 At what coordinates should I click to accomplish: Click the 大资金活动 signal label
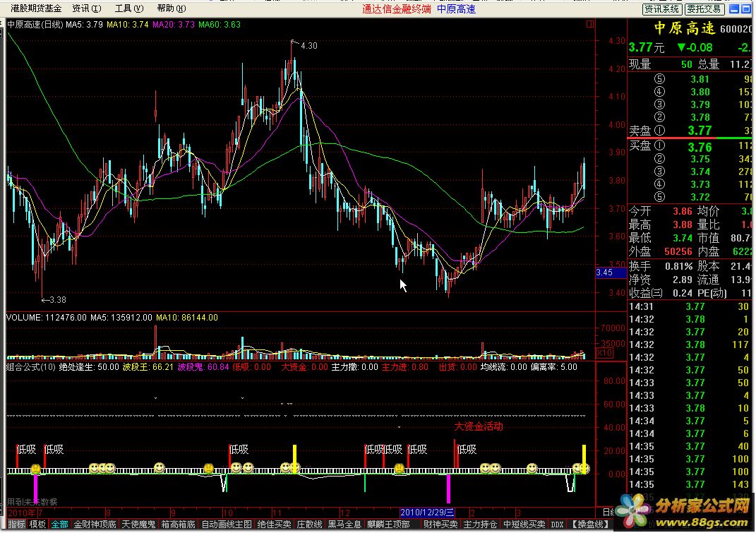point(479,426)
